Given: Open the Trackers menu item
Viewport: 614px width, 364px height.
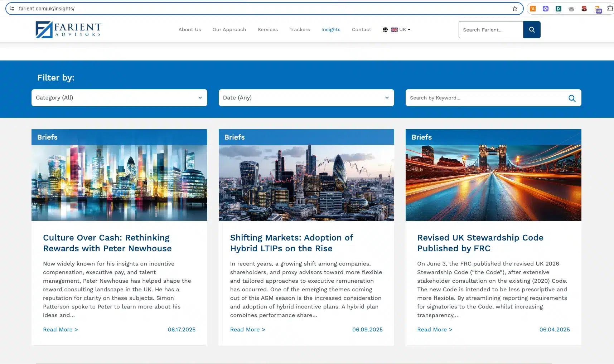Looking at the screenshot, I should (300, 30).
